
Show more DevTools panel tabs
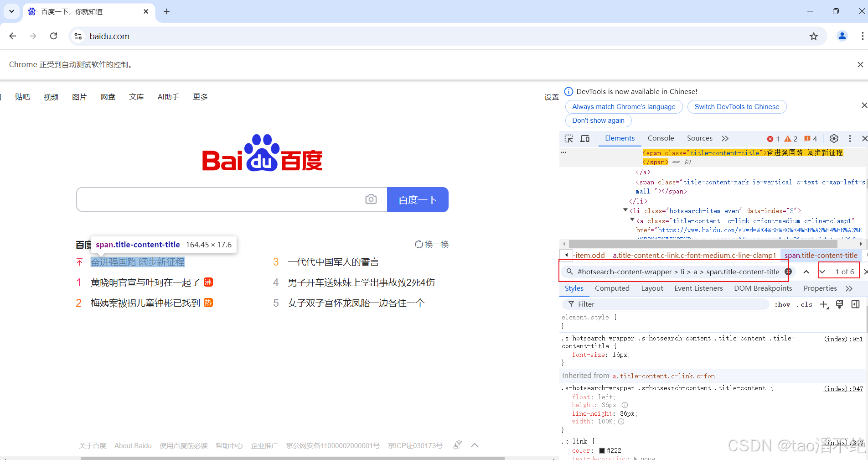(725, 138)
